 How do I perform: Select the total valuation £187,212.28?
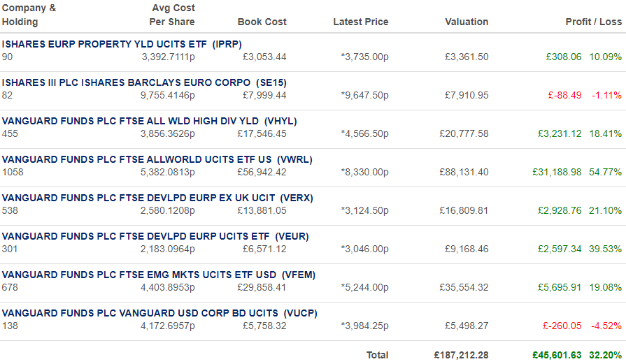(461, 355)
